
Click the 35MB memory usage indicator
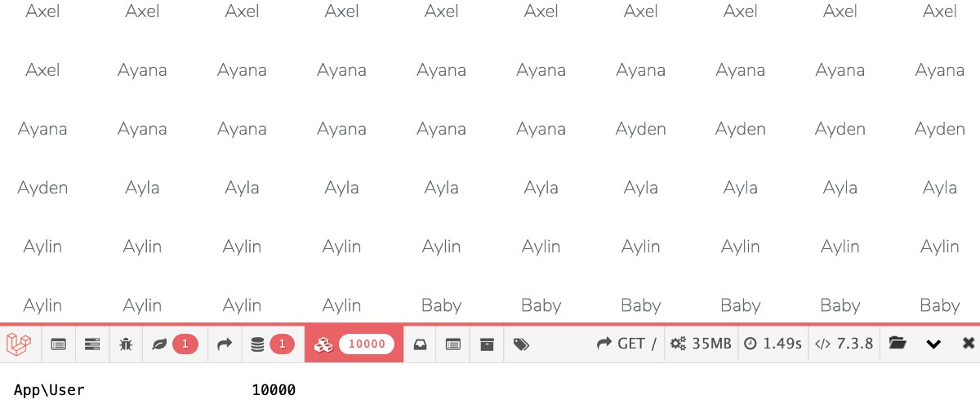701,344
